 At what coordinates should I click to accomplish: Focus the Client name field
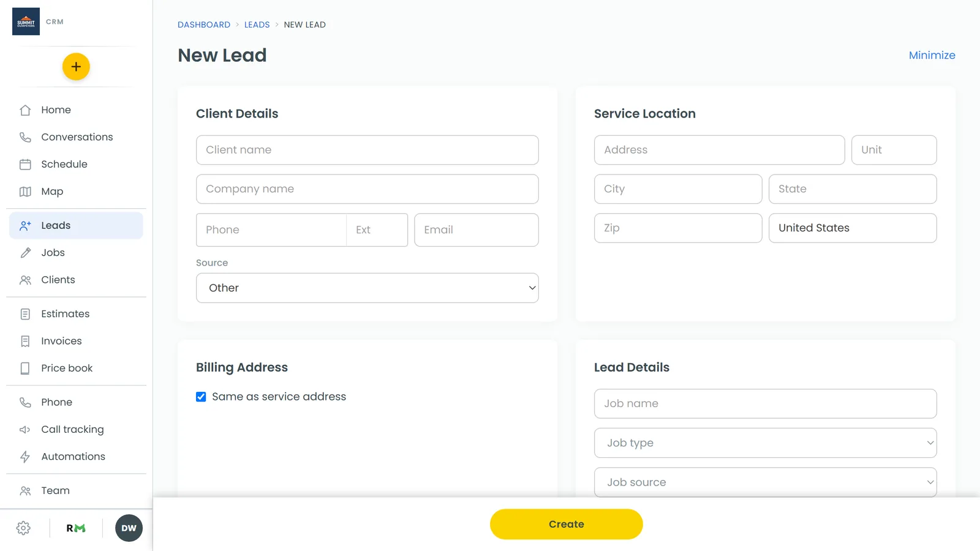tap(367, 150)
